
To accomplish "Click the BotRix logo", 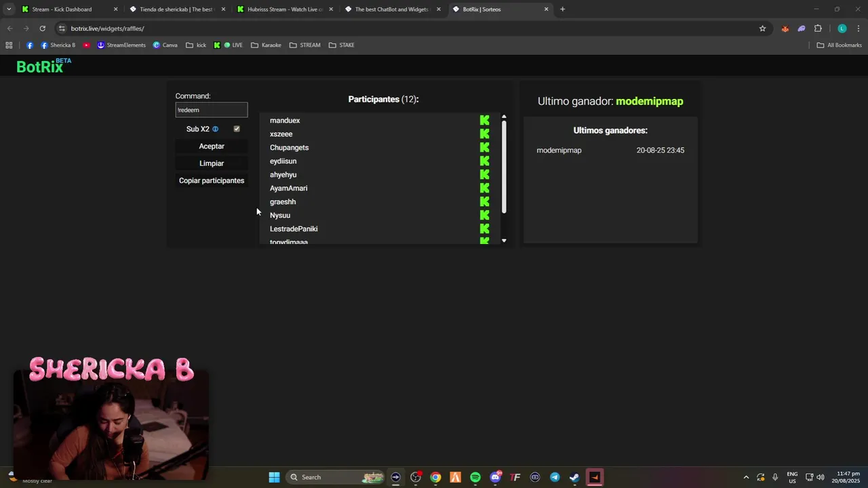I will pos(43,66).
